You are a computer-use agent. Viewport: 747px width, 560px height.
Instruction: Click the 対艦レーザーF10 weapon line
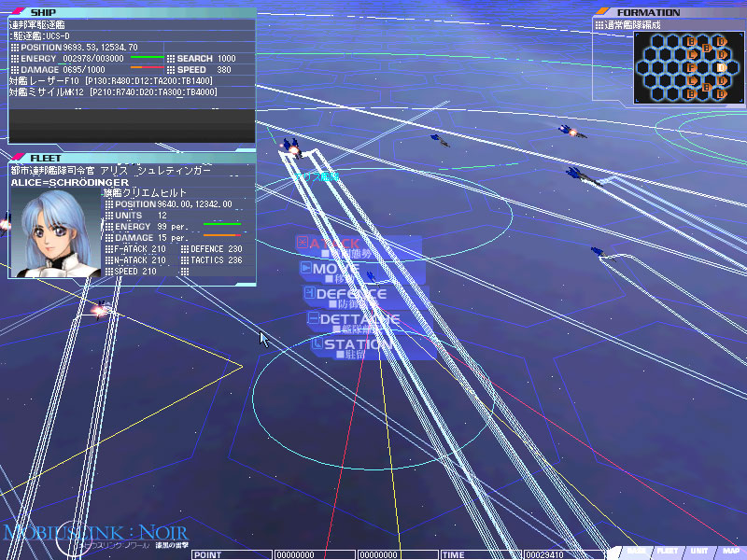click(x=110, y=81)
